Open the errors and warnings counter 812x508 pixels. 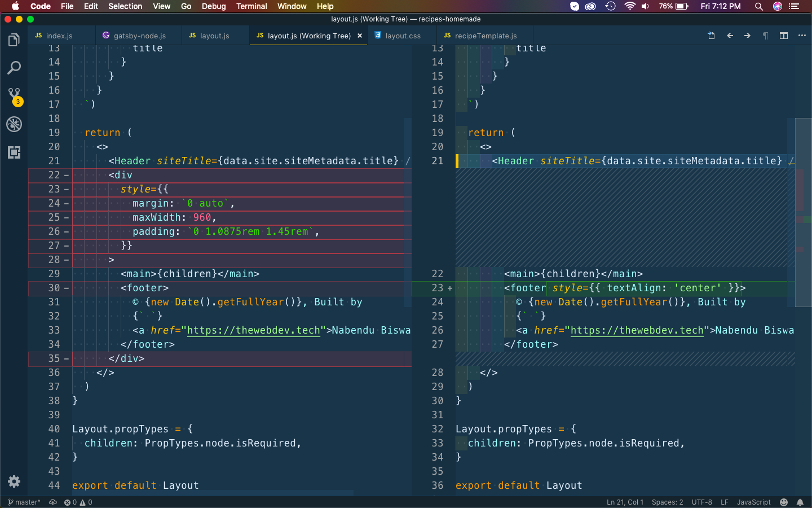(x=78, y=502)
